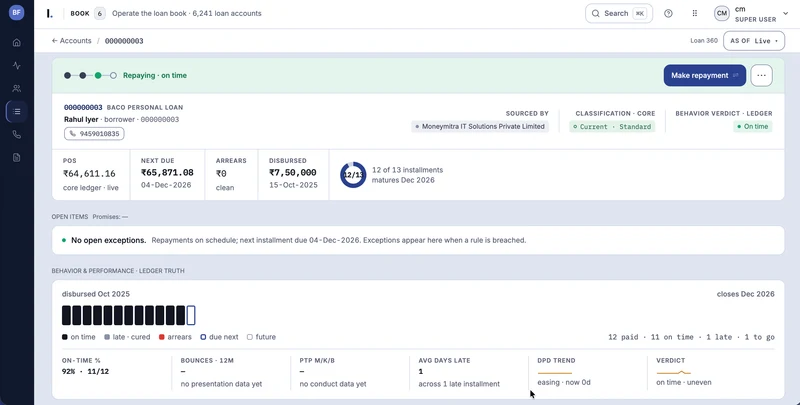Click the No open exceptions message
The height and width of the screenshot is (405, 800).
pyautogui.click(x=109, y=240)
